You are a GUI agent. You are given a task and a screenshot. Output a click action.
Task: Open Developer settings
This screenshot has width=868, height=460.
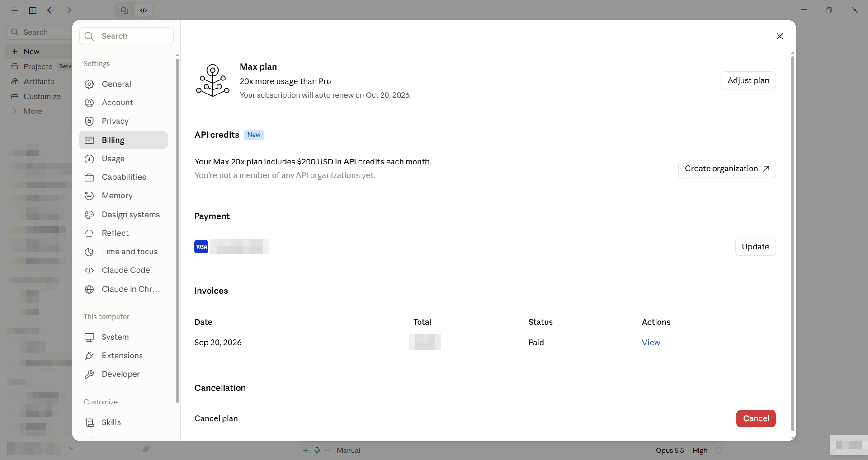click(123, 374)
